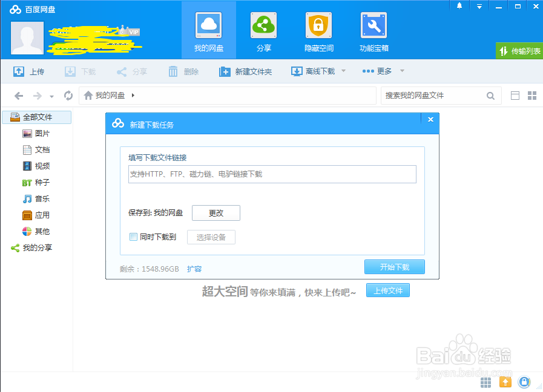
Task: Click the search magnifier icon
Action: (x=490, y=96)
